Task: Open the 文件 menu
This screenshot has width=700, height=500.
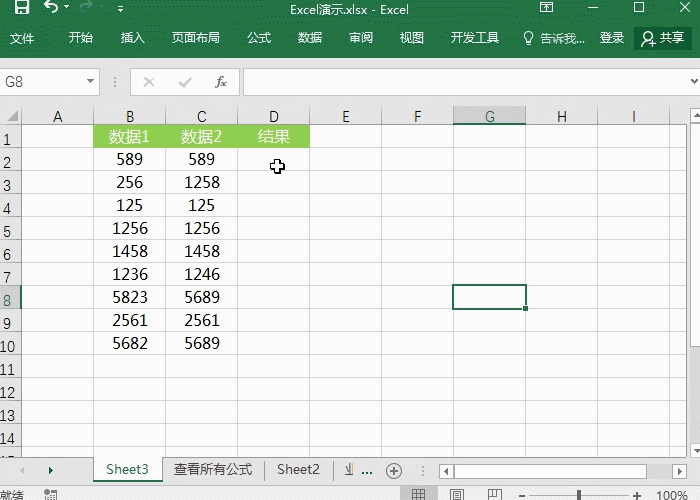Action: point(22,38)
